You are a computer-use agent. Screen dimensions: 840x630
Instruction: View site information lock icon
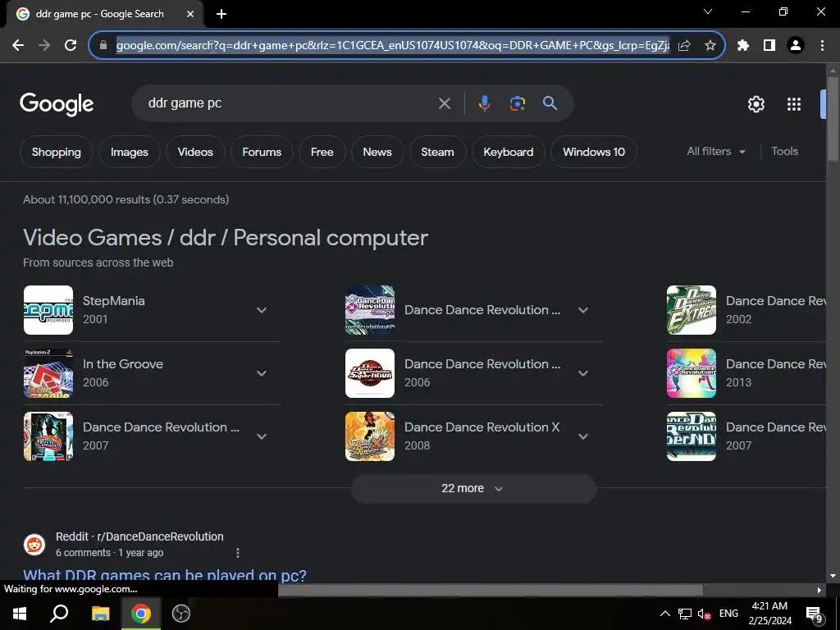103,46
